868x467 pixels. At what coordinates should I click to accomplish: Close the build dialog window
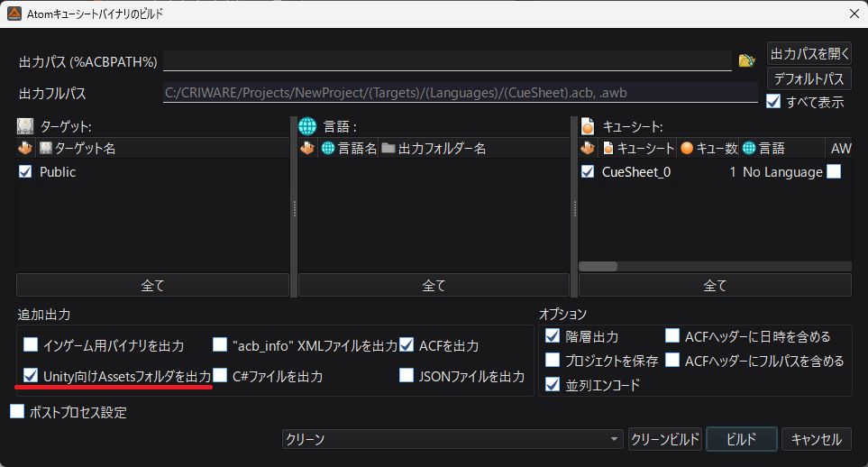(x=854, y=14)
